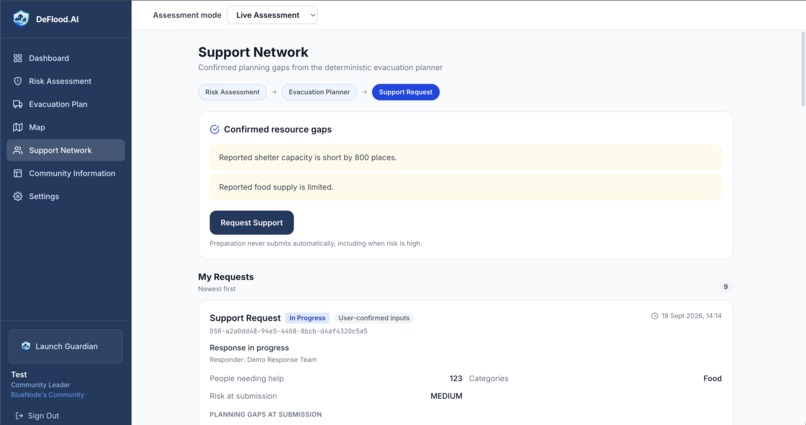806x425 pixels.
Task: Open Settings from sidebar
Action: pos(66,196)
